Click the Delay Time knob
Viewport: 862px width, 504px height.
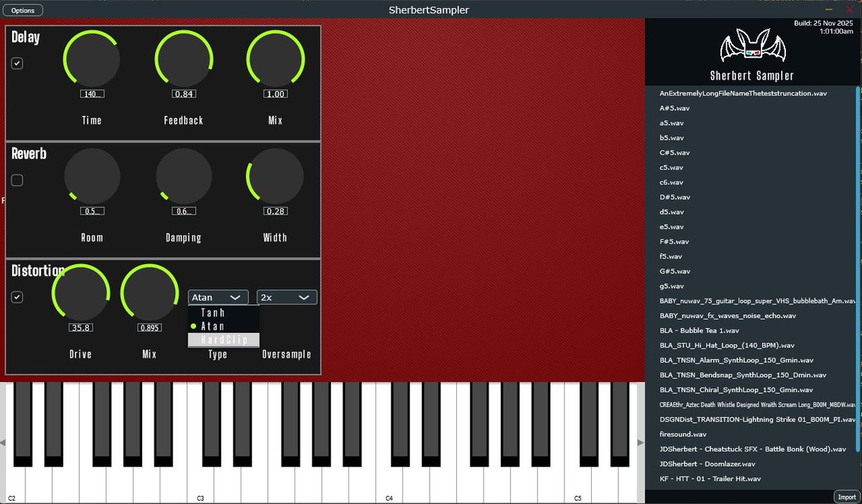click(92, 60)
